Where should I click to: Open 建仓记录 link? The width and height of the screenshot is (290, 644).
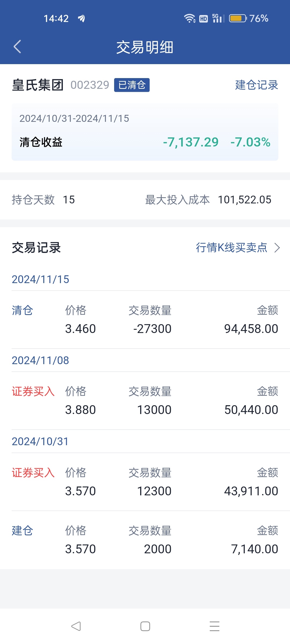pyautogui.click(x=256, y=85)
